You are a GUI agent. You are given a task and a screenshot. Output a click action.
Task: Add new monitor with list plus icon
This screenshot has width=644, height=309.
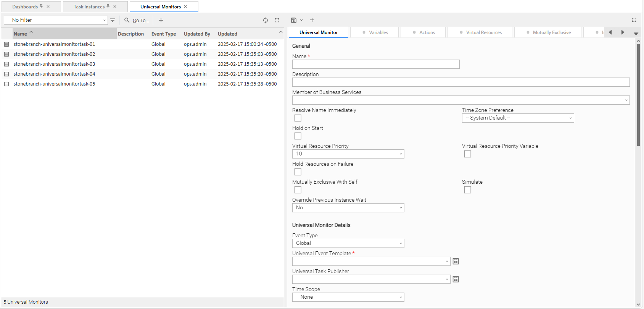(x=161, y=20)
